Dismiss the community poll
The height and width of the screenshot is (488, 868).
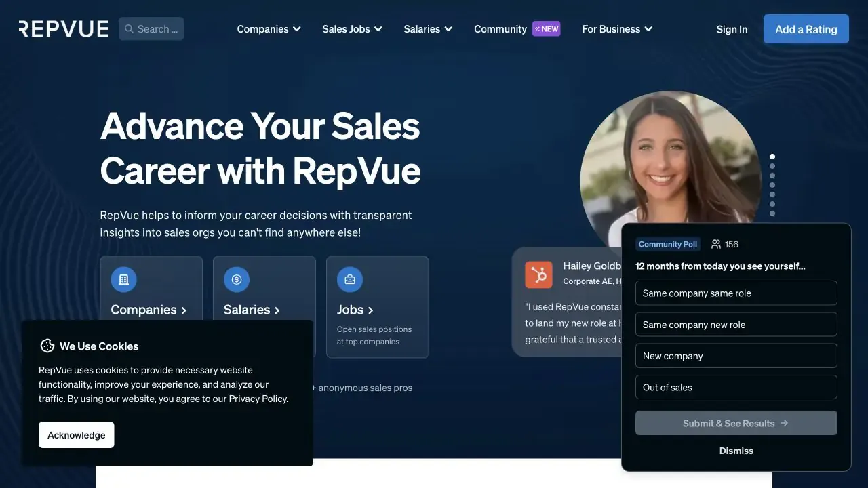click(736, 451)
